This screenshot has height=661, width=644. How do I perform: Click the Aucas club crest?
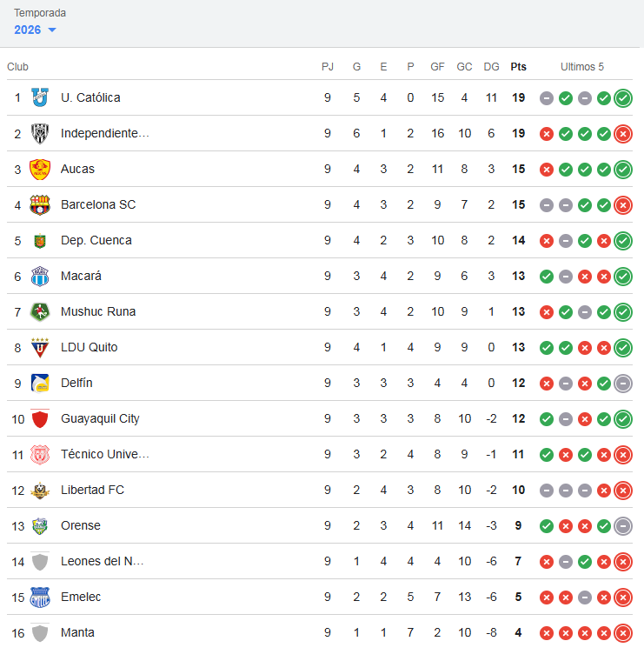[x=40, y=169]
